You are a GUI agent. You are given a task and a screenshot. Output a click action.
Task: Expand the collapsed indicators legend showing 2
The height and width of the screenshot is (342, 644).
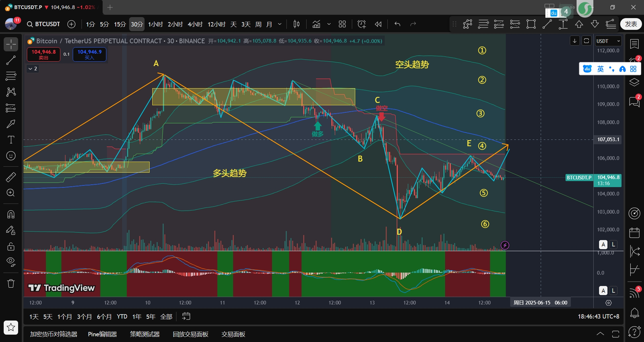click(x=33, y=69)
